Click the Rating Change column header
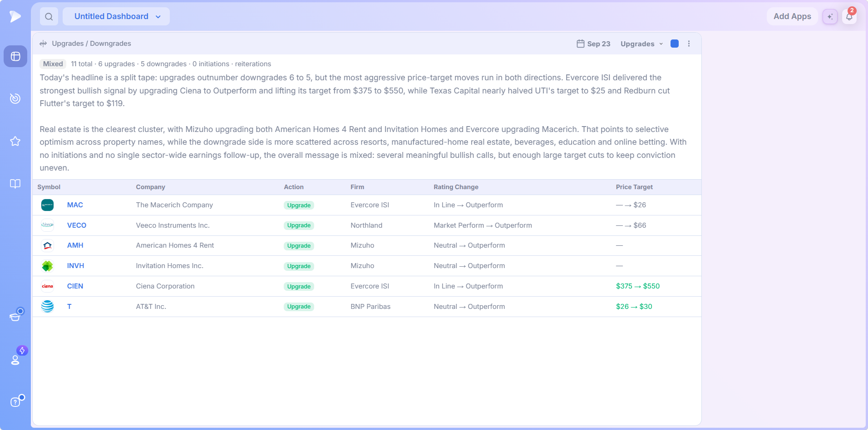The width and height of the screenshot is (868, 430). point(456,187)
